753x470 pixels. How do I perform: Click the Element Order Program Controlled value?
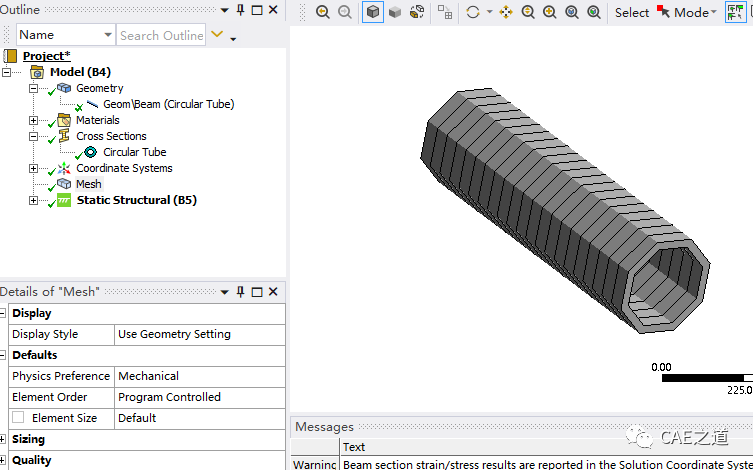click(200, 397)
